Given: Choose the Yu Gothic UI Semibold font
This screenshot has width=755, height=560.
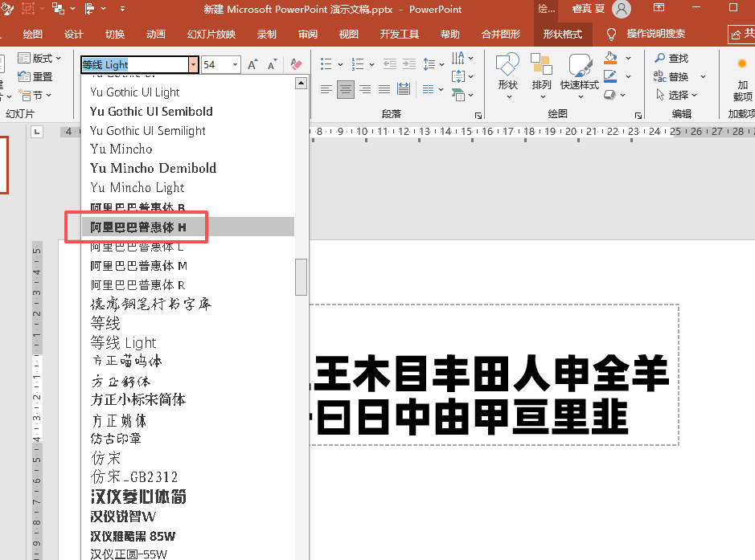Looking at the screenshot, I should click(x=188, y=112).
